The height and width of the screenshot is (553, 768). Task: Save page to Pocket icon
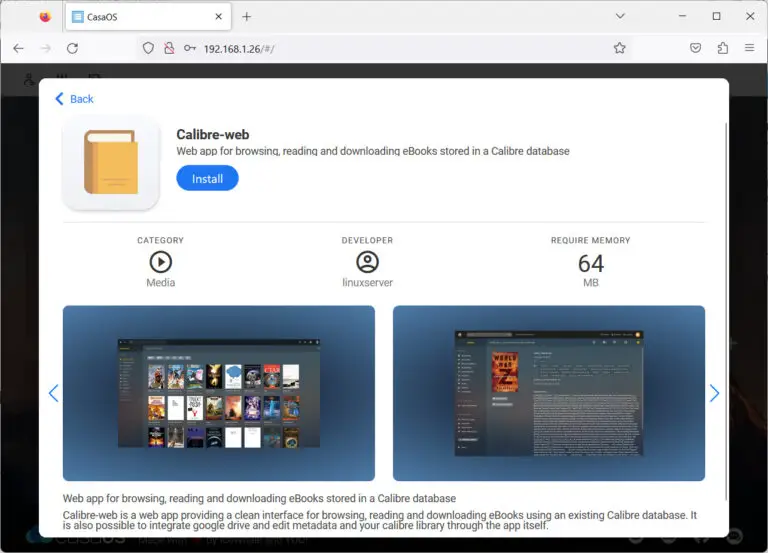pos(695,48)
